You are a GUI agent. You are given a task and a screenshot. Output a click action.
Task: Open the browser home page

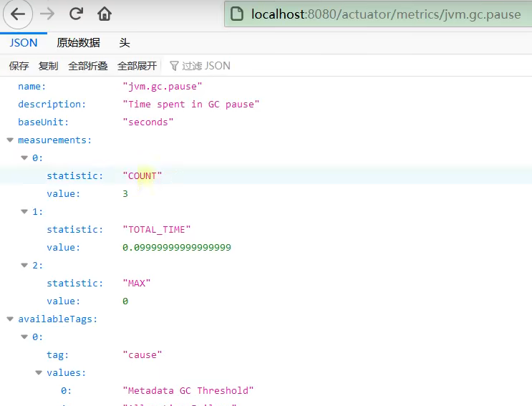[104, 14]
